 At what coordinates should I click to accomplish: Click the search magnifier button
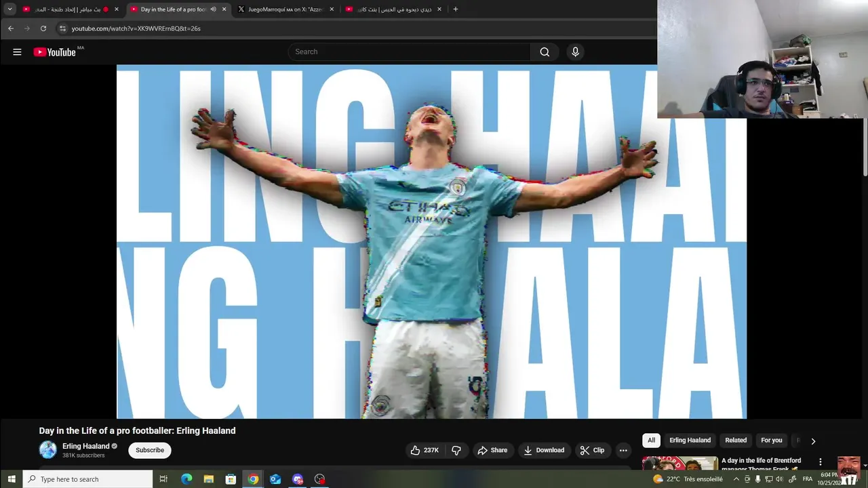545,52
